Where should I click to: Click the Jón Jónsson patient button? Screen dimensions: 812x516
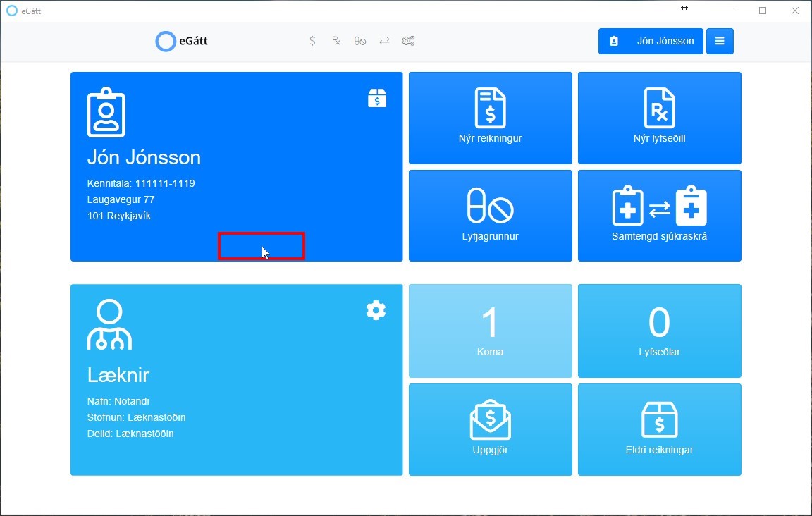point(651,41)
